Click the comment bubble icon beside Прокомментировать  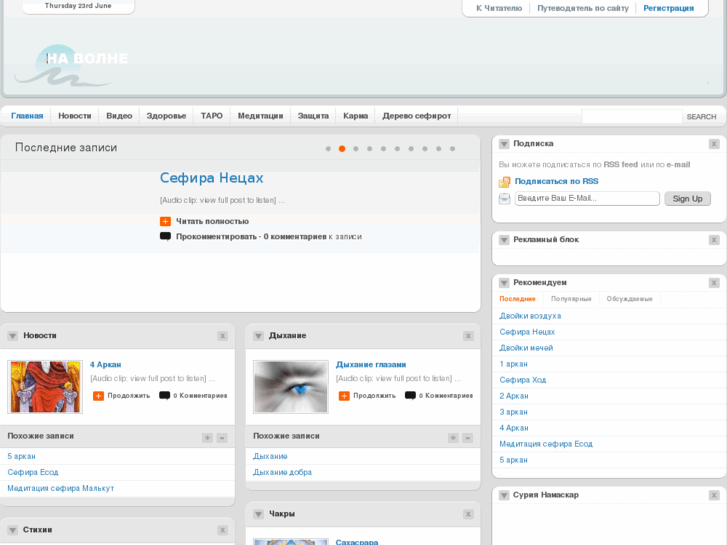click(x=165, y=237)
